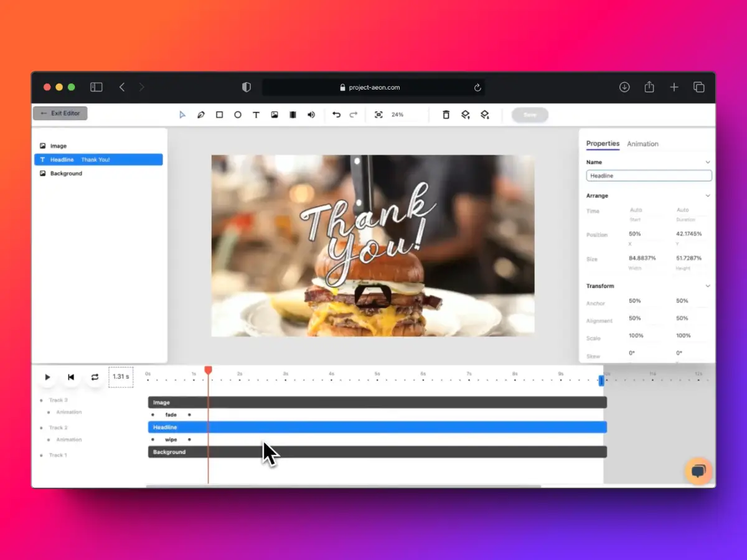Delete selection with the trash icon
The width and height of the screenshot is (747, 560).
pos(446,115)
